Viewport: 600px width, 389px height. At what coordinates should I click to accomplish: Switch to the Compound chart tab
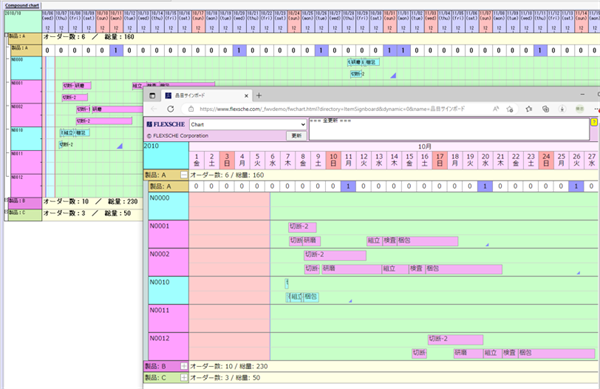point(22,5)
